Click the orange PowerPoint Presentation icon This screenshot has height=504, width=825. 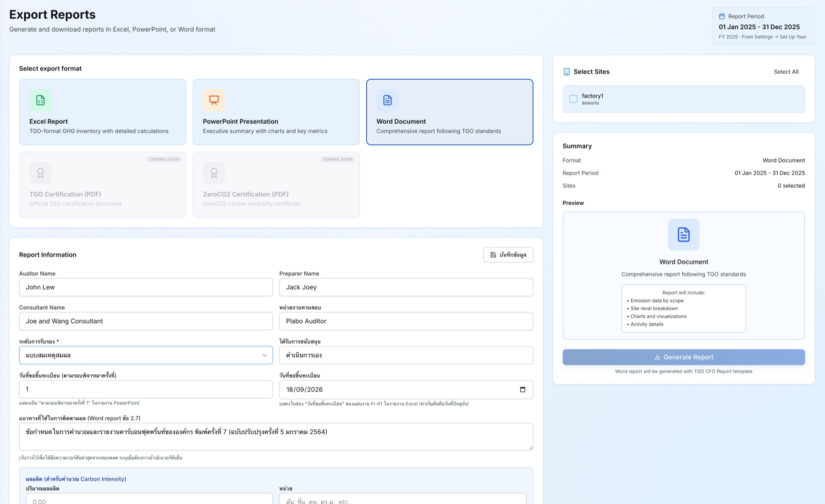pos(214,100)
